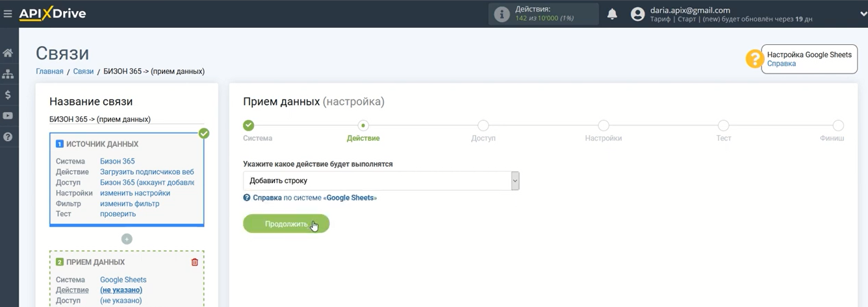Open notifications bell icon
Viewport: 868px width, 307px height.
click(x=612, y=14)
